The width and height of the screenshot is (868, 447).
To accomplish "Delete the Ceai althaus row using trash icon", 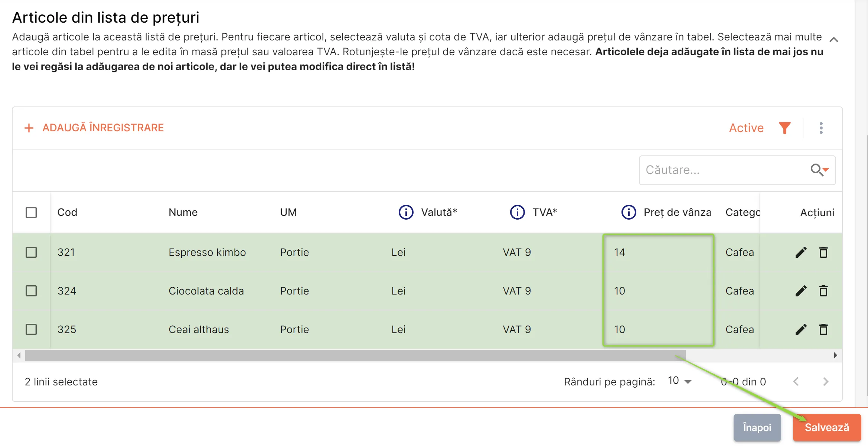I will coord(823,330).
